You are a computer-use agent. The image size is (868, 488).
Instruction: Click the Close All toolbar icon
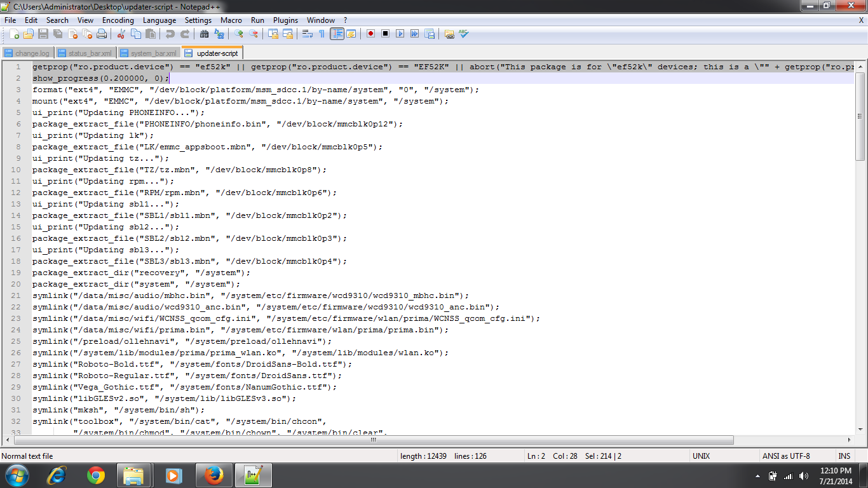point(87,34)
